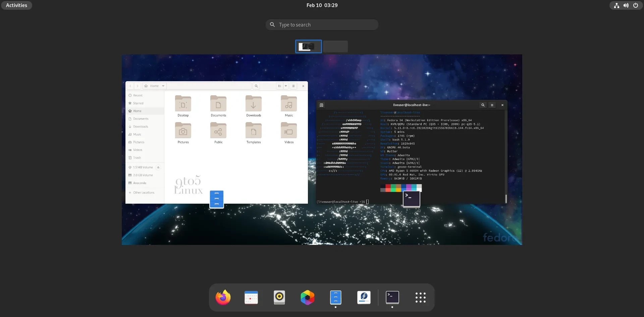Open the clock and date menu
Screen dimensions: 644x317
pos(322,5)
